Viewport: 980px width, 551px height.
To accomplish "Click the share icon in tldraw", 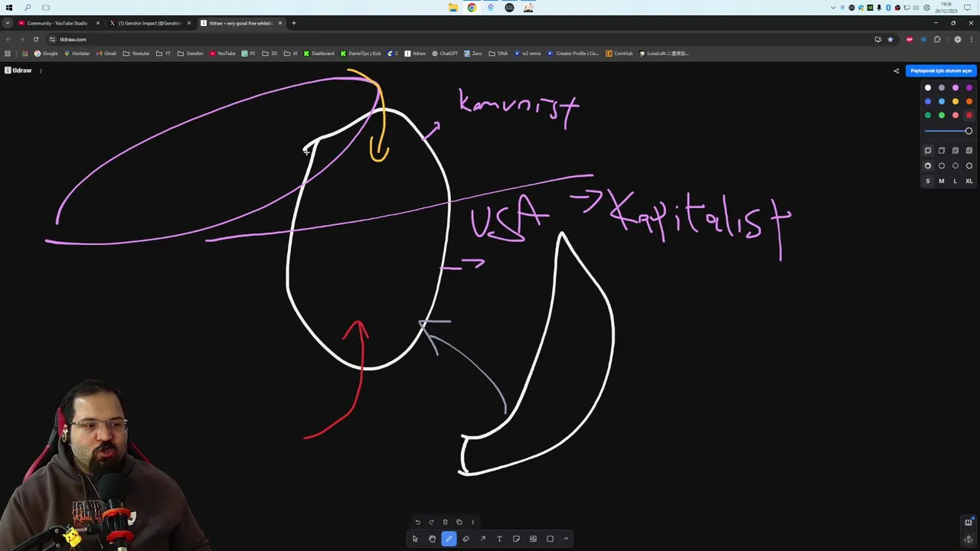I will tap(896, 70).
